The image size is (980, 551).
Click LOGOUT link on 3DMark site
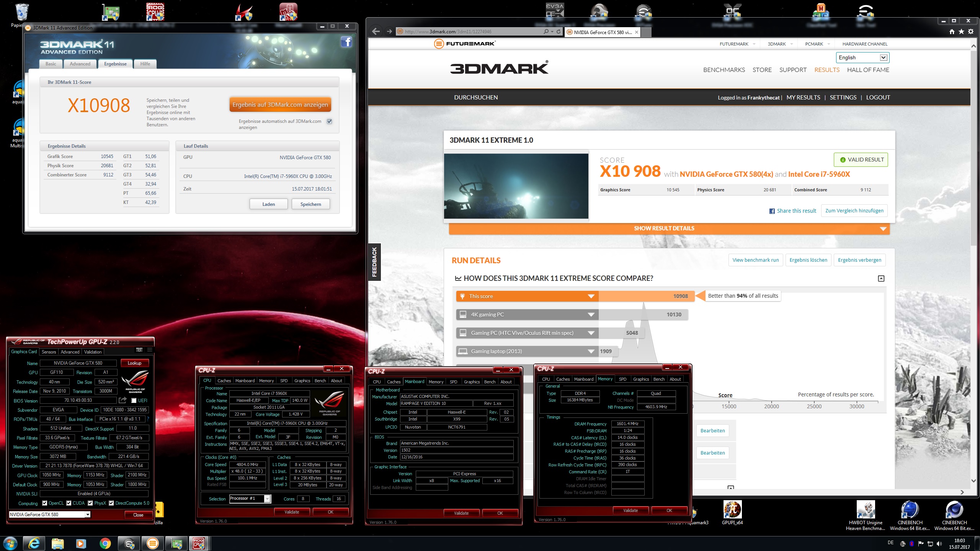tap(878, 97)
